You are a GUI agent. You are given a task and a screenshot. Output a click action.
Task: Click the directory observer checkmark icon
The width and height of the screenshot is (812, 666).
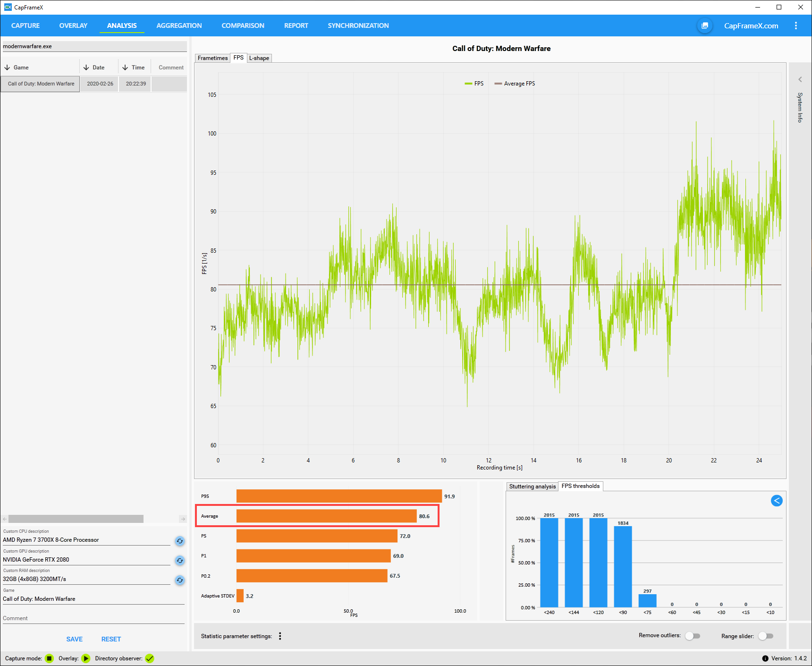(x=150, y=658)
